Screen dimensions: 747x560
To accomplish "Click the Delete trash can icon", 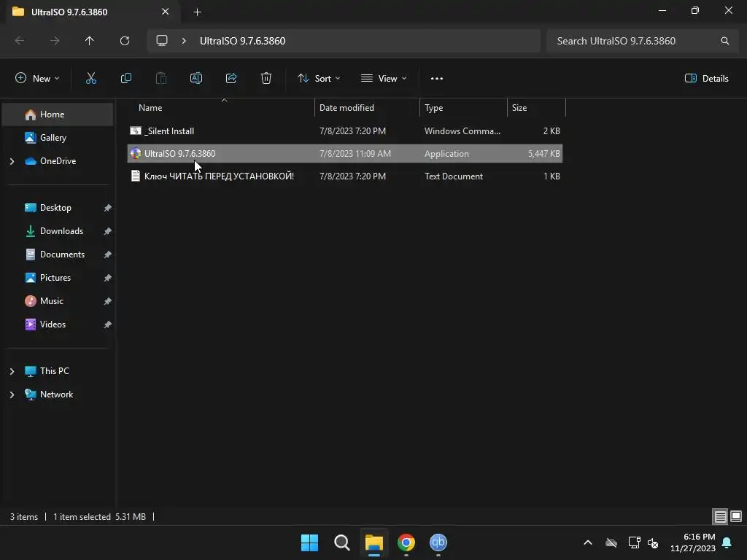I will 266,79.
